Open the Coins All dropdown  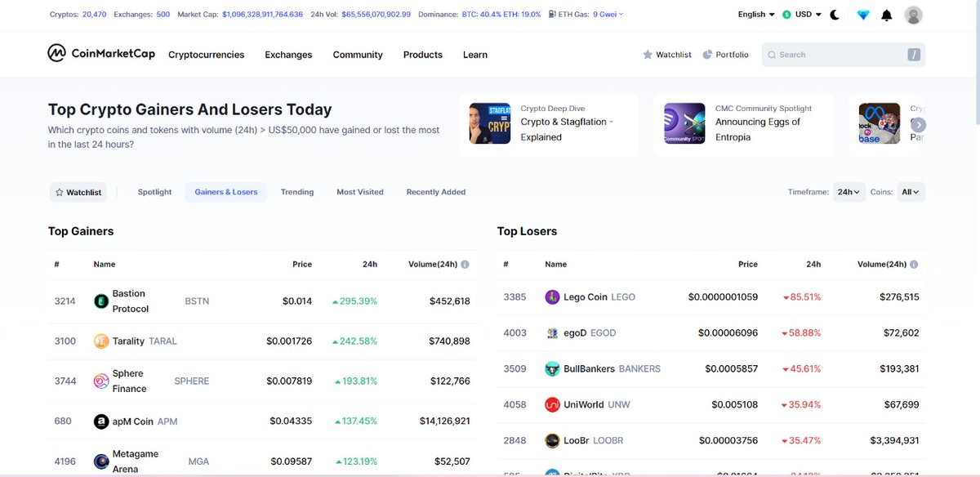911,192
